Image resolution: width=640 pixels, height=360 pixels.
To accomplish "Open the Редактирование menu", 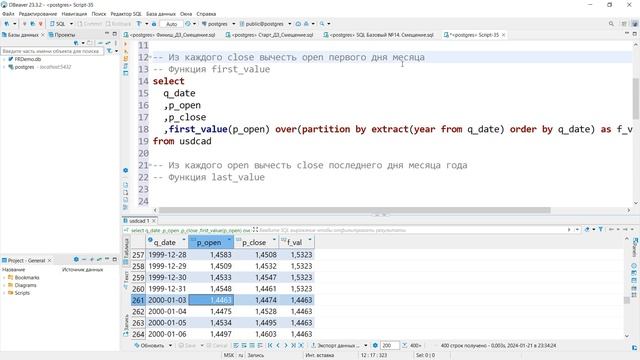I will coord(38,14).
